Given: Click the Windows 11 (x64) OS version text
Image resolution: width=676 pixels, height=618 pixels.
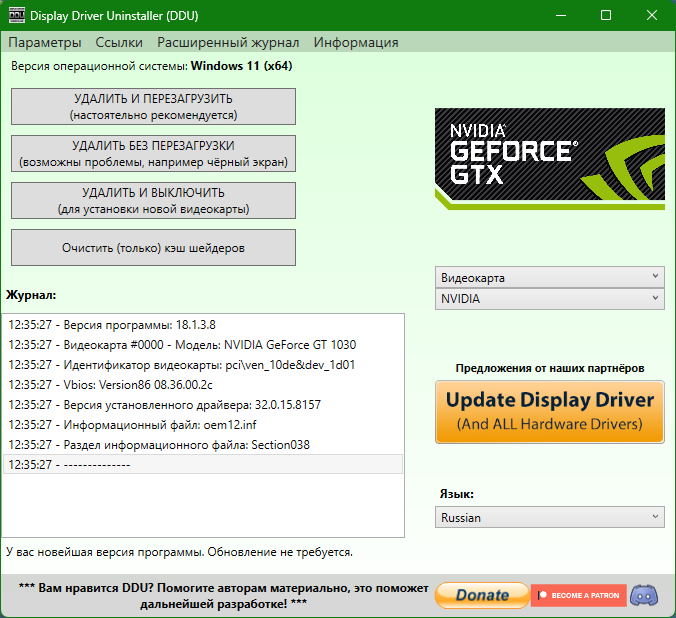Looking at the screenshot, I should pos(241,66).
